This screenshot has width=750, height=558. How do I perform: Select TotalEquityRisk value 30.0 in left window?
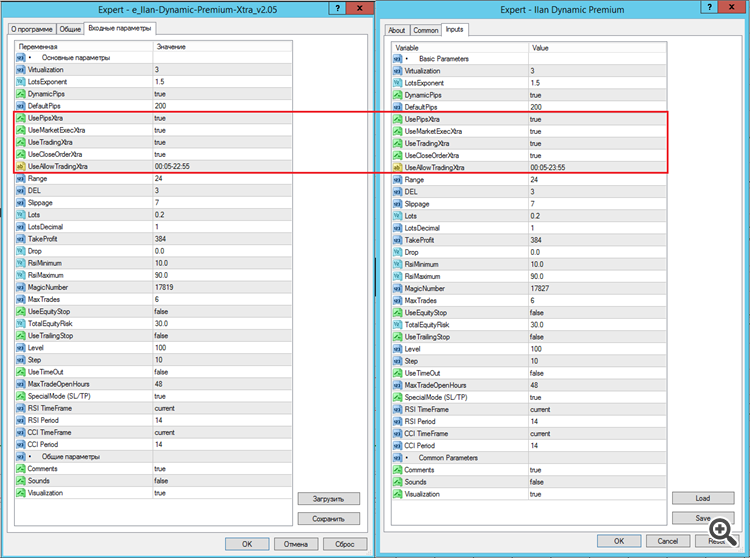[x=161, y=324]
